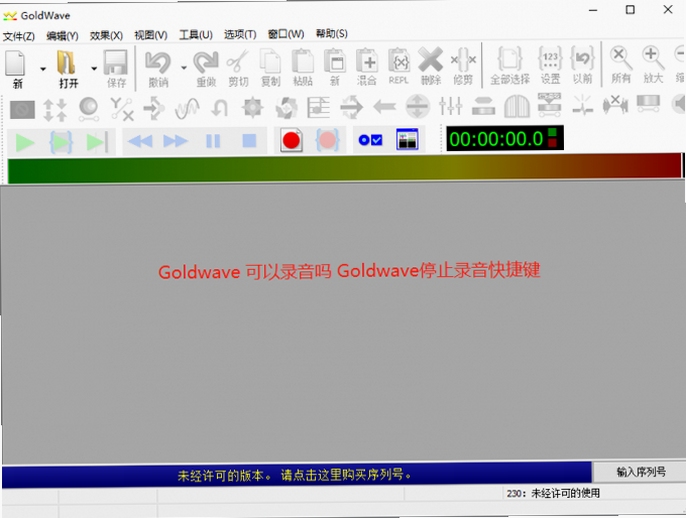The height and width of the screenshot is (518, 686).
Task: Click the waveform Filter effect icon
Action: (187, 108)
